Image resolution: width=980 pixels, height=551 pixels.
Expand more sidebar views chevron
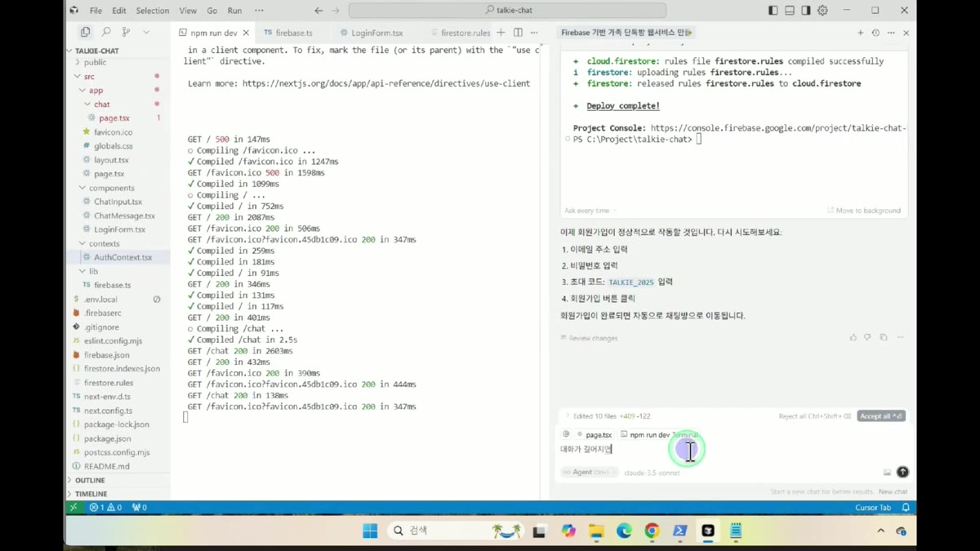(x=146, y=32)
